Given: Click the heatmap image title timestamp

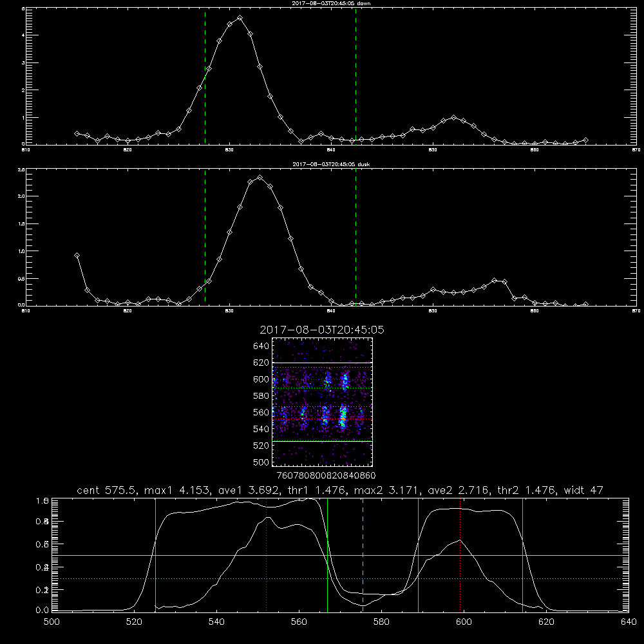Looking at the screenshot, I should click(x=322, y=330).
